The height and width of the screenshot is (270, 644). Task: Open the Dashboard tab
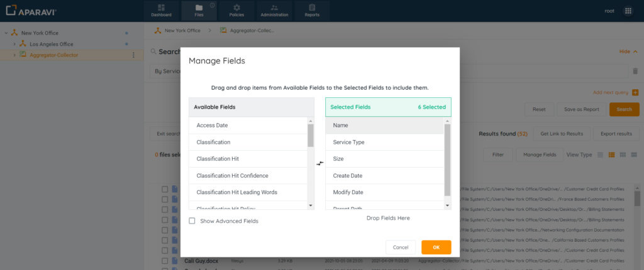point(162,11)
